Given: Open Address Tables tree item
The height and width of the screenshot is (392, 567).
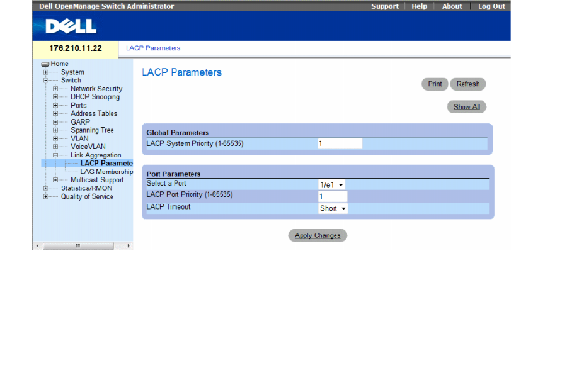Looking at the screenshot, I should 94,113.
